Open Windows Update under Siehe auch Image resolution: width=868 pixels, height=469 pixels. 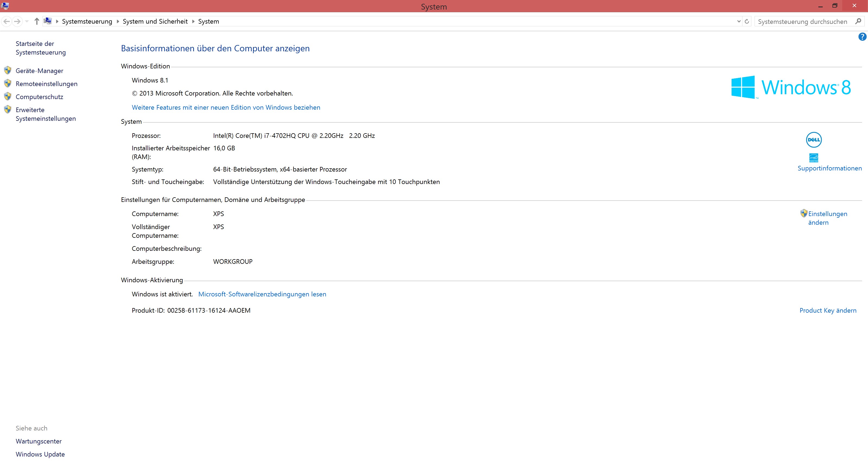40,454
